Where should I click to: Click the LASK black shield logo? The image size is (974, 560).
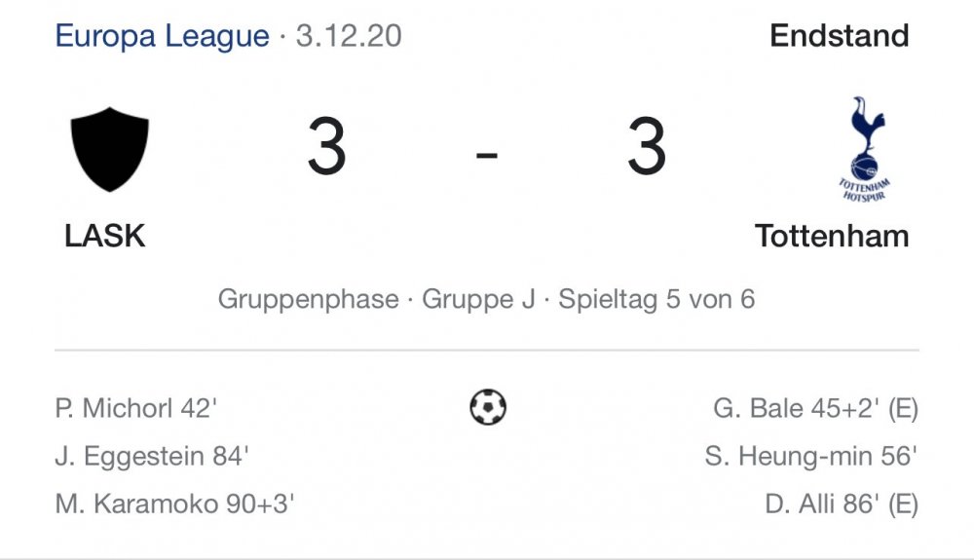tap(110, 149)
